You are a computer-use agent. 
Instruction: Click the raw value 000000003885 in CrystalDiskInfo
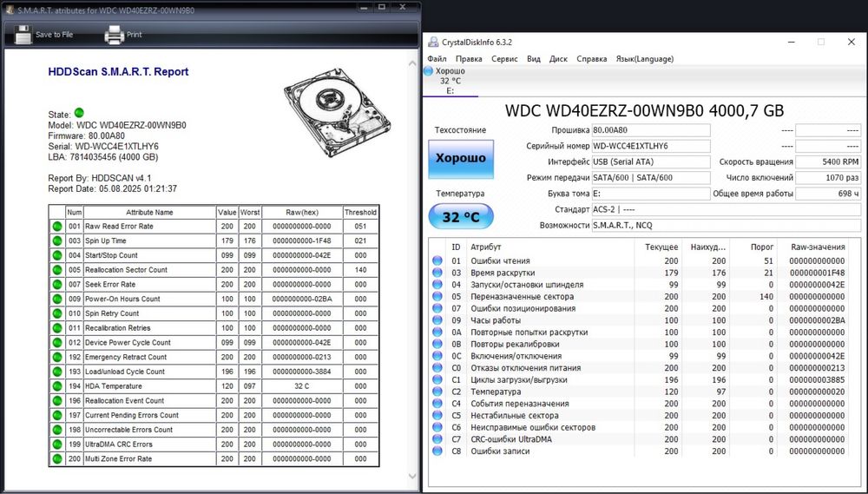point(819,380)
